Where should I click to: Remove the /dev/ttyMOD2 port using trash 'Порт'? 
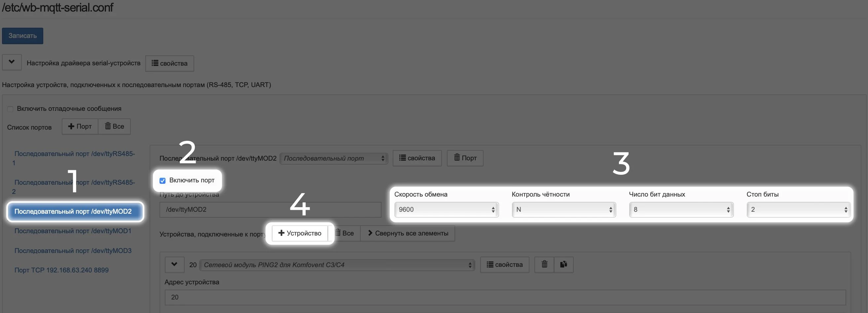(465, 158)
